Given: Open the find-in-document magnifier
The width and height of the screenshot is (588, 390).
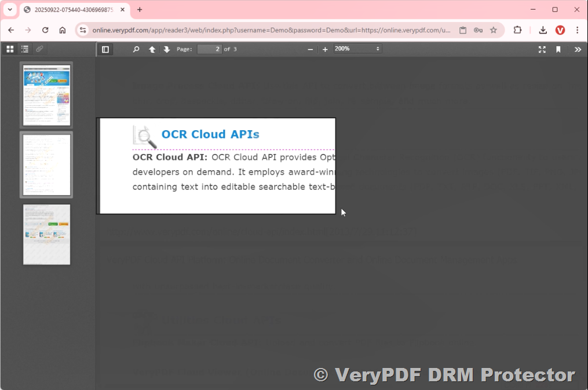Looking at the screenshot, I should [x=136, y=49].
